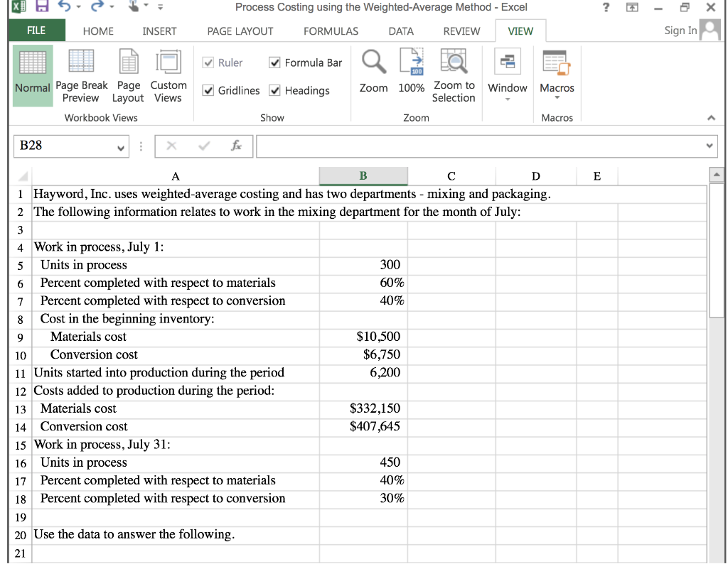This screenshot has width=728, height=564.
Task: Set zoom level to 100%
Action: coord(412,75)
